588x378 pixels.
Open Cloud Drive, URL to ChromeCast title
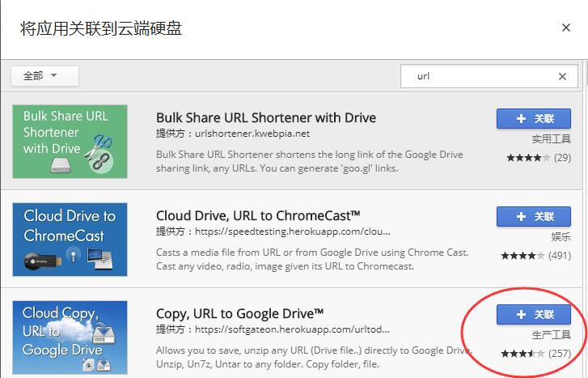pyautogui.click(x=258, y=215)
